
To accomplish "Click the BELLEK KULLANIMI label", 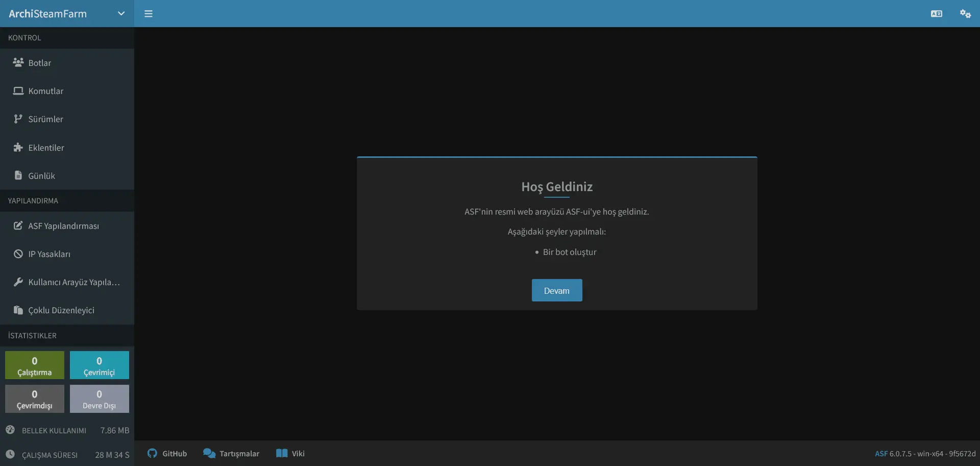I will 54,431.
